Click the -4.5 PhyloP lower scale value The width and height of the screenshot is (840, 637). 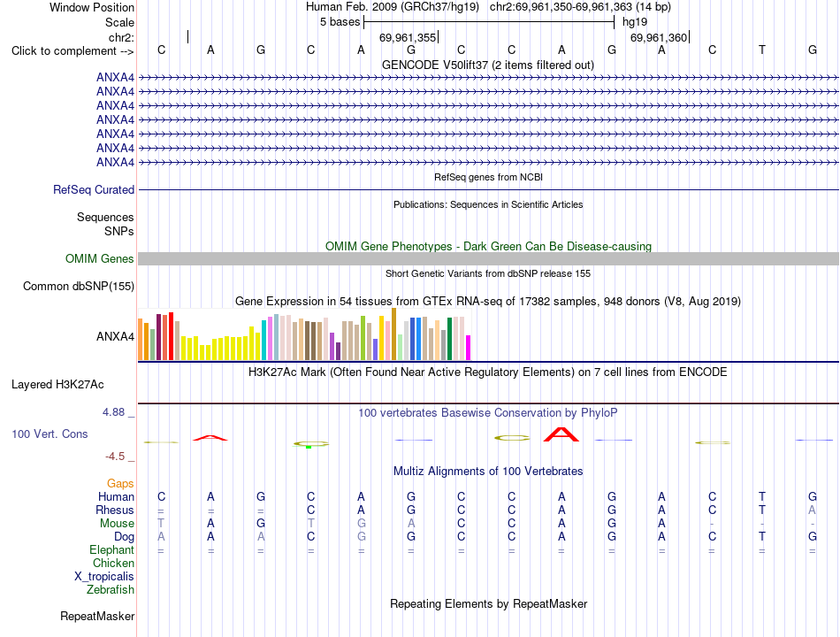pos(115,457)
